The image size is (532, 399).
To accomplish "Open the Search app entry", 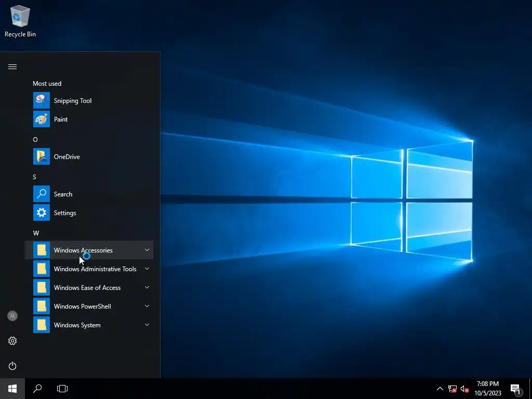I will [x=88, y=194].
